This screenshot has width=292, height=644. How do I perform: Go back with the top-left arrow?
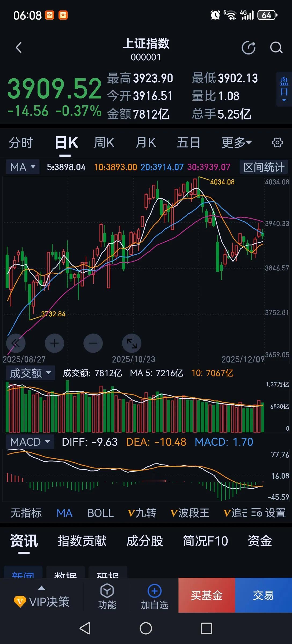19,48
